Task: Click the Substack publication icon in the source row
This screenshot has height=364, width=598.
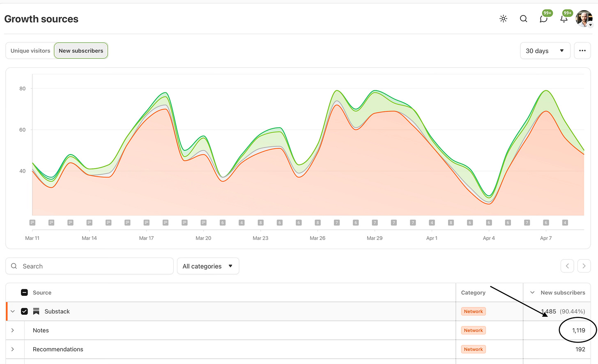Action: (36, 311)
